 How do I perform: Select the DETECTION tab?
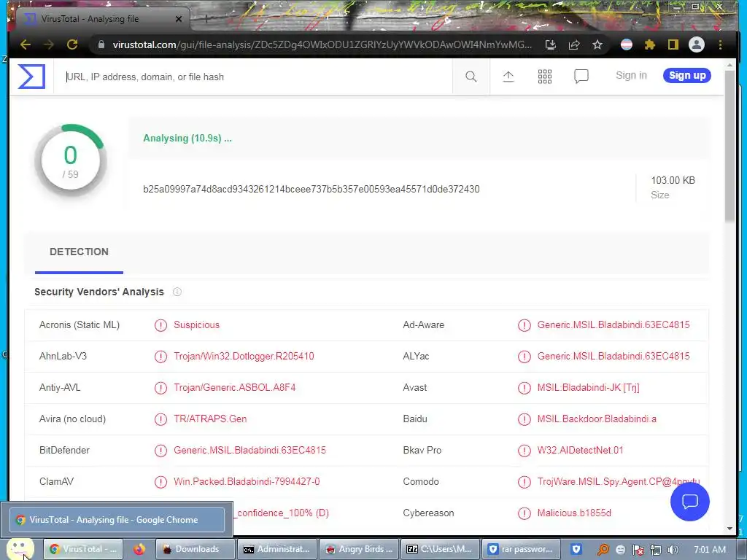[x=79, y=252]
